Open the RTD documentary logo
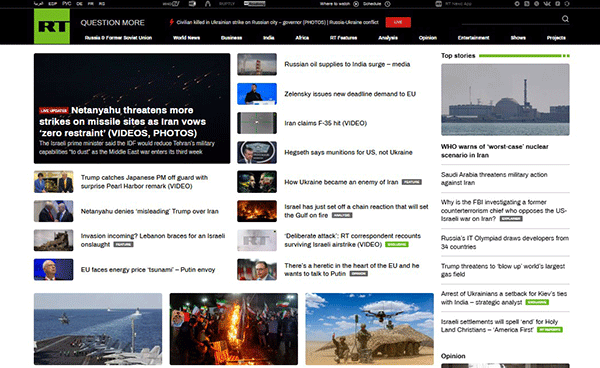 click(x=192, y=4)
